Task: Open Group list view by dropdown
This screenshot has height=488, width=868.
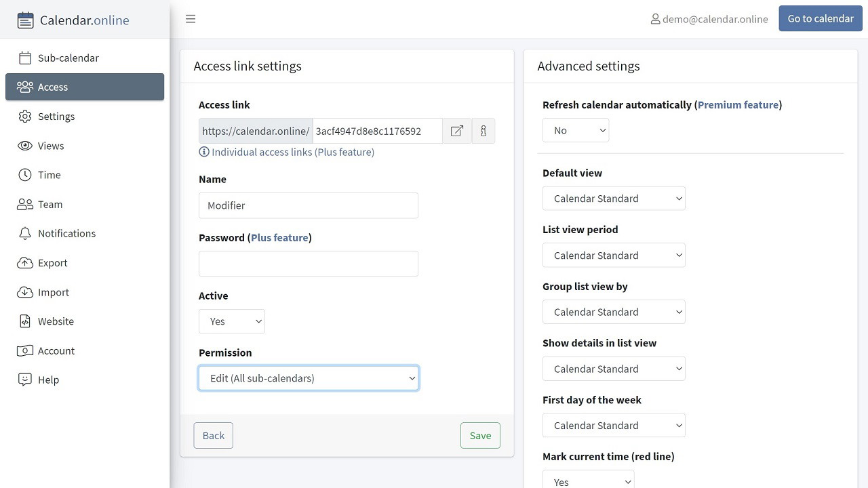Action: click(x=614, y=312)
